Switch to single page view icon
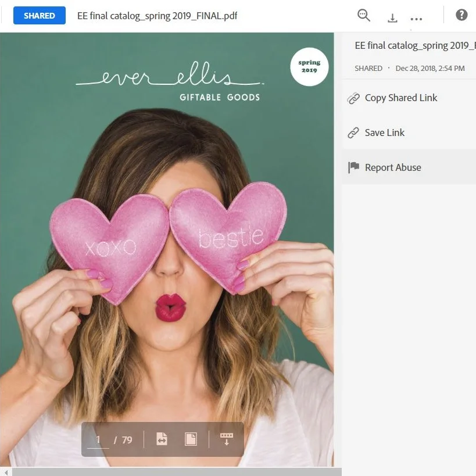The image size is (476, 476). coord(191,439)
